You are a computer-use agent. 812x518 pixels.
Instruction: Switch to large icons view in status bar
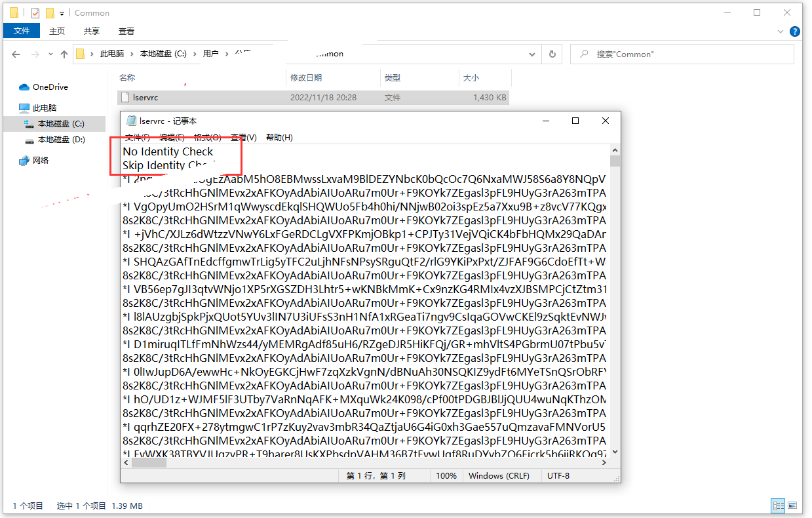792,506
